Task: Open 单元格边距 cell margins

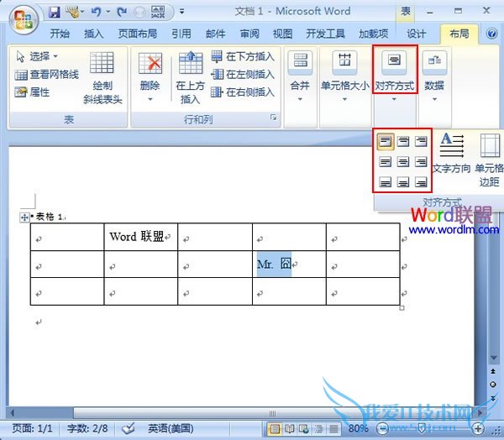Action: pos(489,160)
